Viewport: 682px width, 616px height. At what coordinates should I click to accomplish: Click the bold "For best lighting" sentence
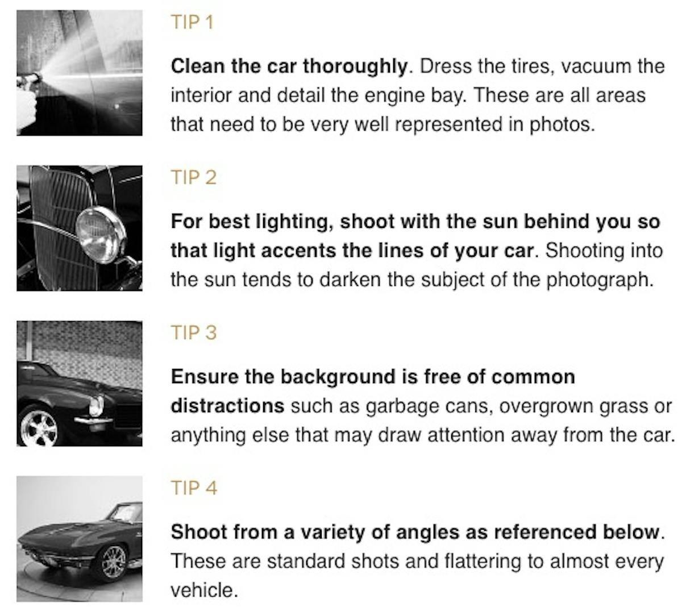pos(415,222)
